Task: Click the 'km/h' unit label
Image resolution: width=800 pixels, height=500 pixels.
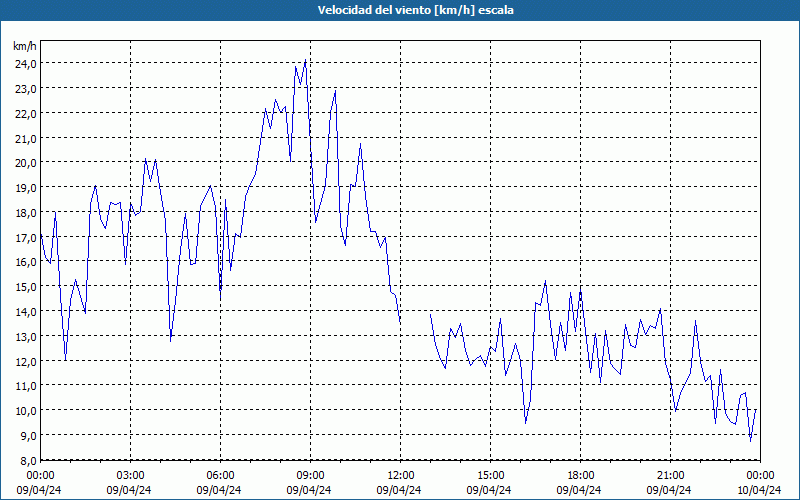Action: pos(24,46)
